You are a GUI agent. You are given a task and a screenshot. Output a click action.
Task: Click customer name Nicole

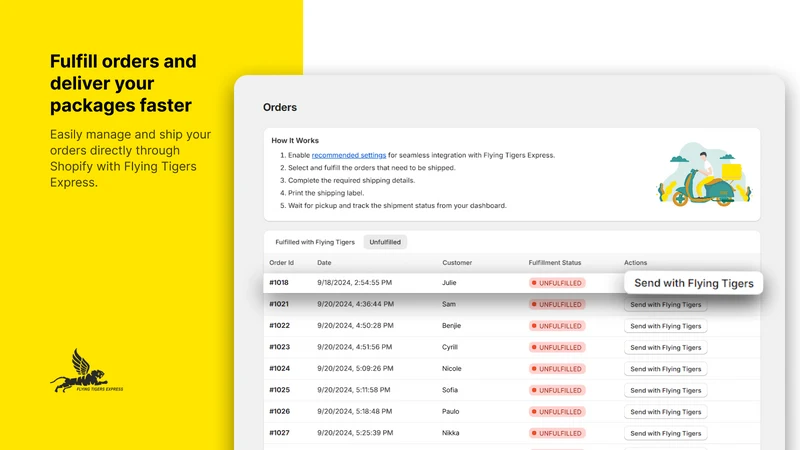click(x=452, y=368)
